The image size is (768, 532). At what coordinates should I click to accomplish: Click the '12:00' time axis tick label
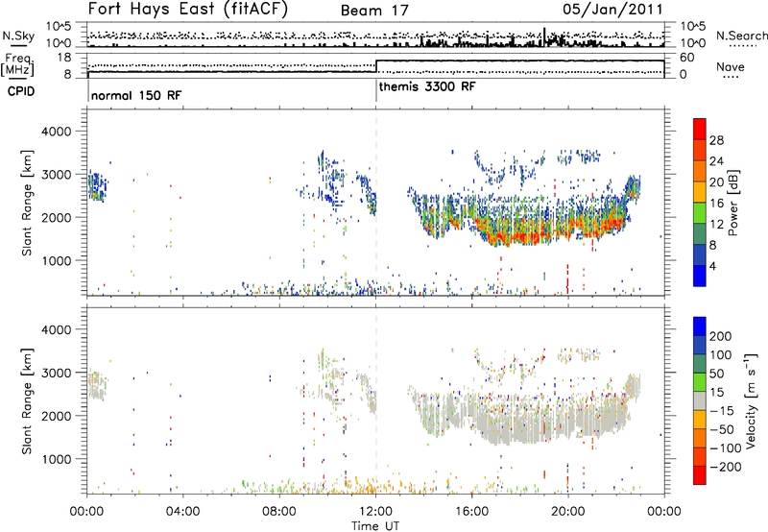click(375, 512)
